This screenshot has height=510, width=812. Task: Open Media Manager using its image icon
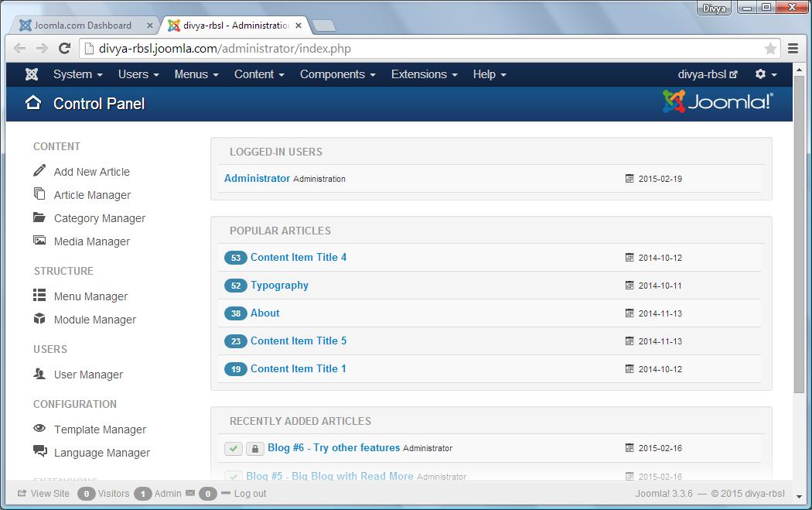coord(39,241)
